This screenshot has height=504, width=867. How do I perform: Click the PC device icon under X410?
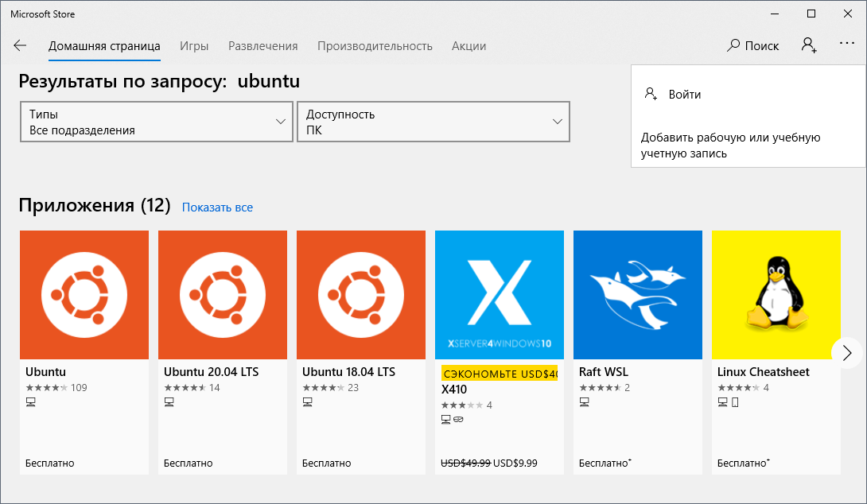pos(446,420)
